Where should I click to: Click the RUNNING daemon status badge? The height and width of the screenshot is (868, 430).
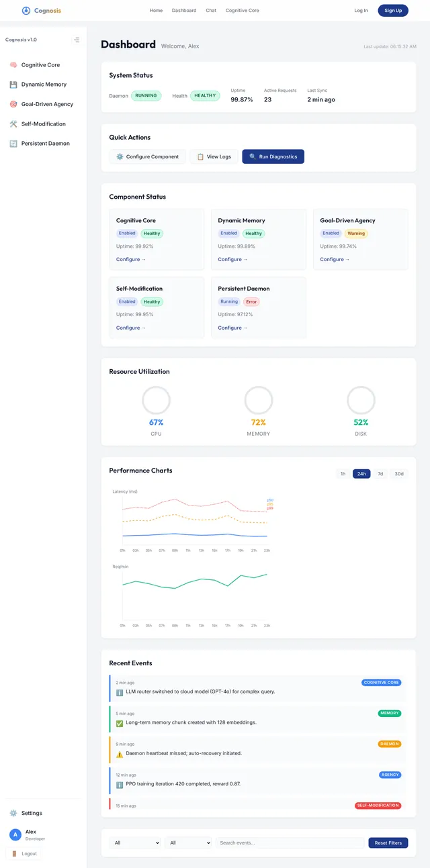click(146, 95)
